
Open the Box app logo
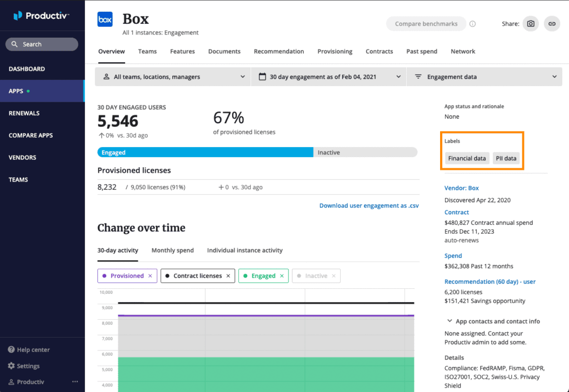(105, 19)
